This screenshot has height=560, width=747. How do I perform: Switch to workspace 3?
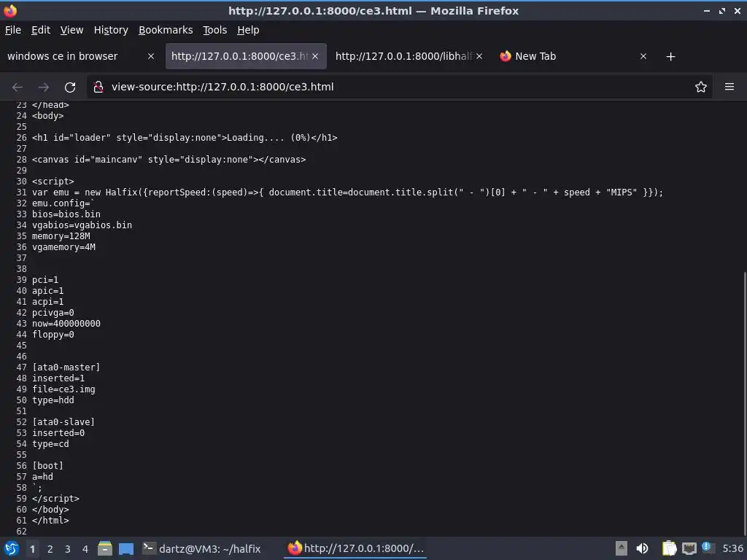click(x=68, y=549)
